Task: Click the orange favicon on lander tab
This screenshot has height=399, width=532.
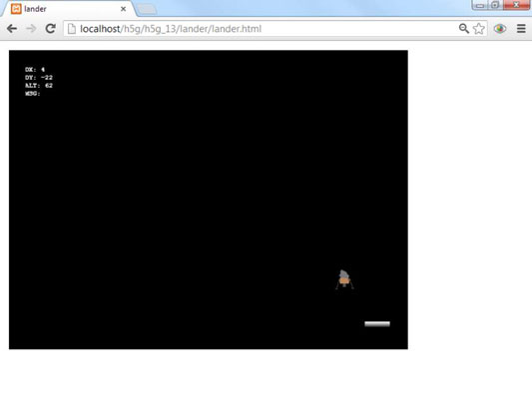Action: [x=16, y=9]
